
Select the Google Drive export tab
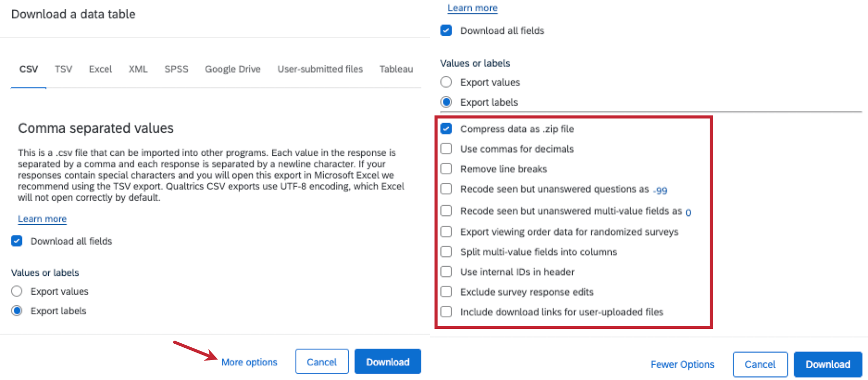233,69
